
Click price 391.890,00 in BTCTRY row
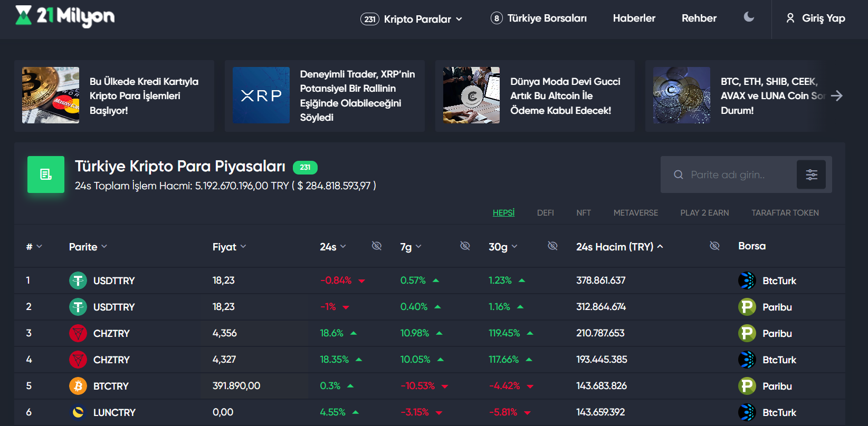236,386
